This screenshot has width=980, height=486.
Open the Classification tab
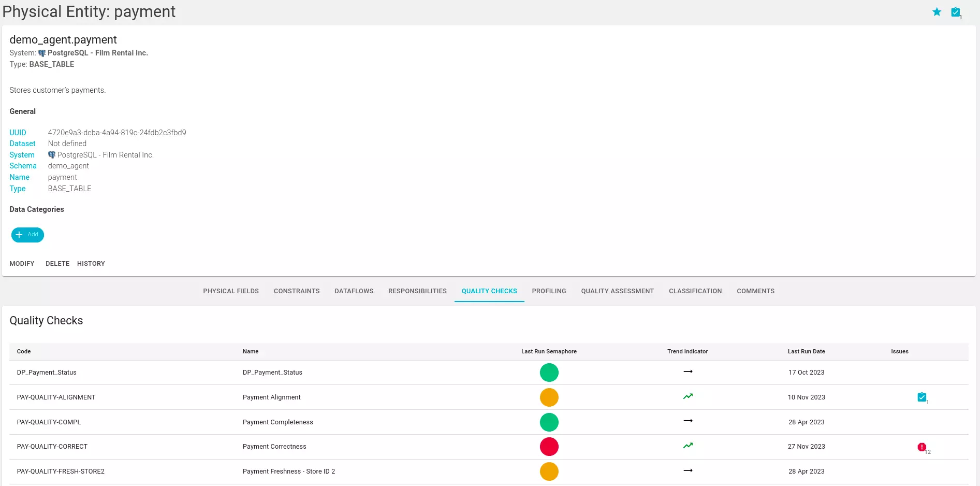click(x=695, y=291)
